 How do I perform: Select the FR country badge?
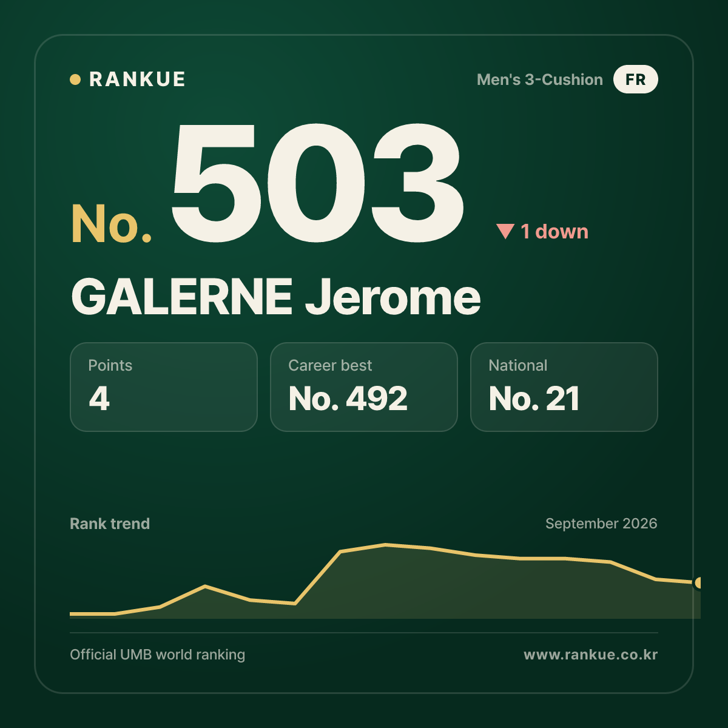[x=635, y=79]
